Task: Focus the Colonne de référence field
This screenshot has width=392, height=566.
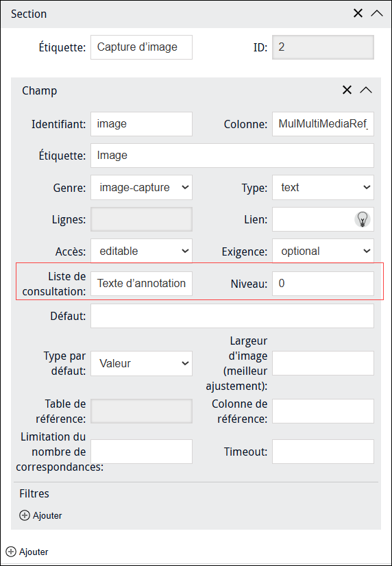Action: click(323, 411)
